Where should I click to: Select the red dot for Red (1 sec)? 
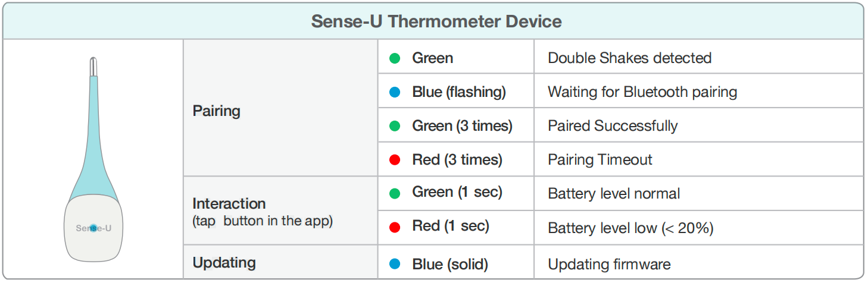[394, 227]
